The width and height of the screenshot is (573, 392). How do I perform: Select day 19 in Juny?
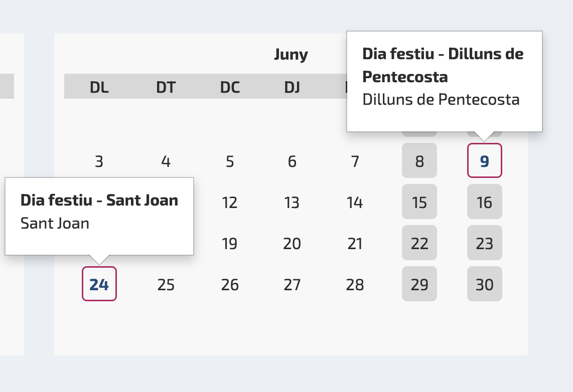coord(230,244)
